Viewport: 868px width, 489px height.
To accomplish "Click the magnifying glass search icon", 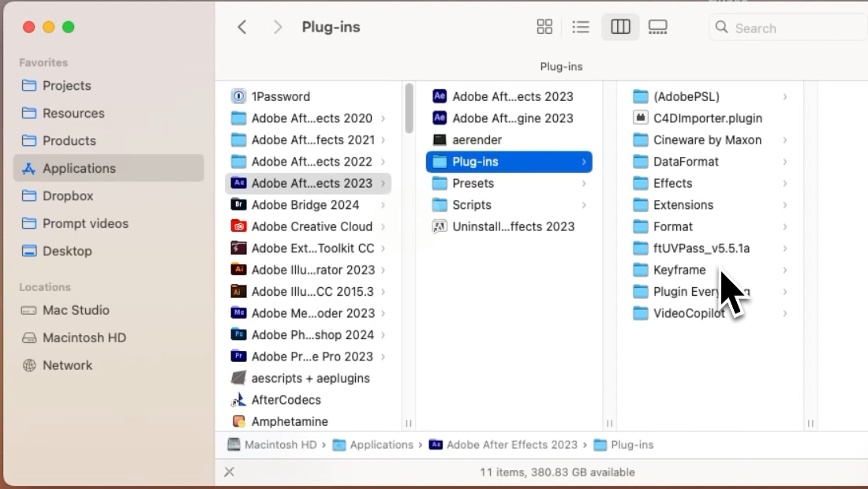I will (721, 28).
